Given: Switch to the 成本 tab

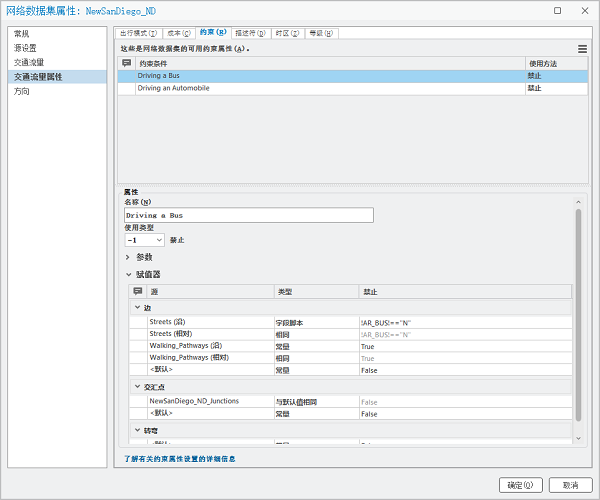Looking at the screenshot, I should click(x=178, y=33).
